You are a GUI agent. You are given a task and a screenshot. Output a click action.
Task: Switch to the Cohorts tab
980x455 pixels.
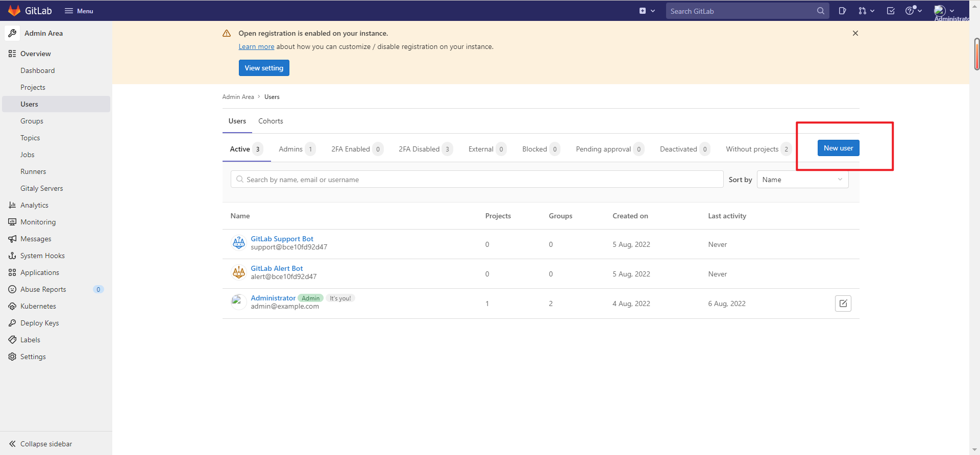point(271,121)
